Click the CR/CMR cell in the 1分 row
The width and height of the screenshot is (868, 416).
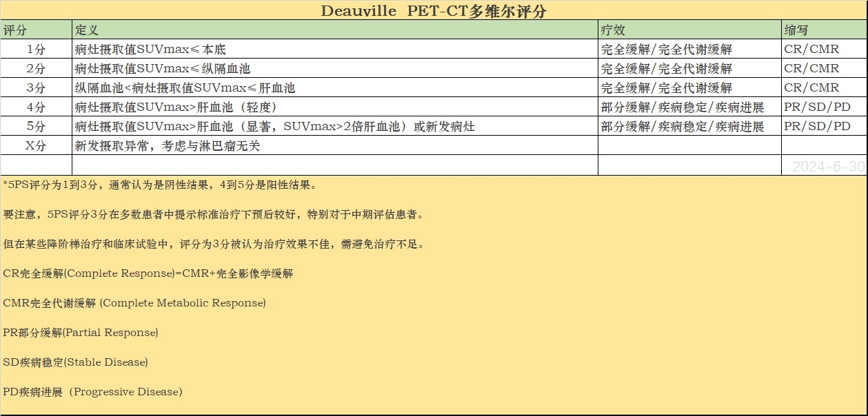[x=824, y=50]
